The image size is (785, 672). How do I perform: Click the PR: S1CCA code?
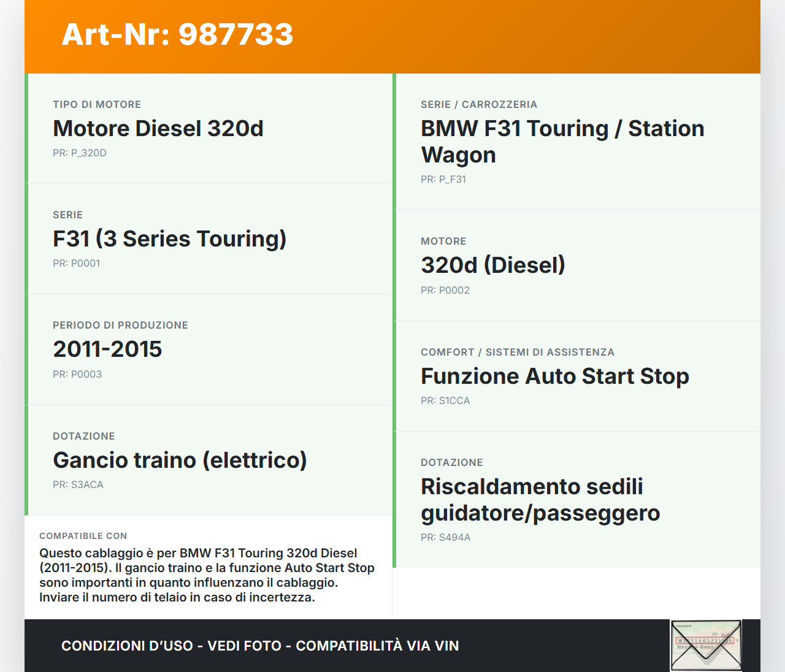pos(445,401)
